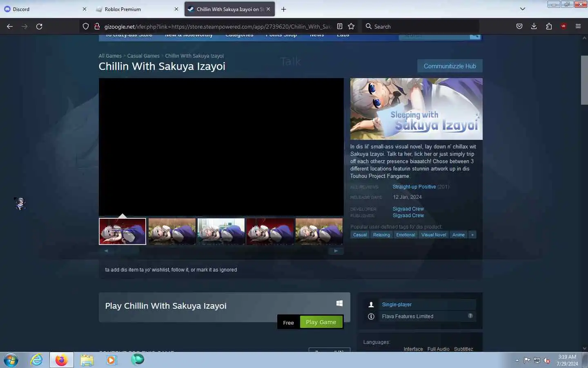Switch to the Discord tab
588x368 pixels.
[45, 9]
